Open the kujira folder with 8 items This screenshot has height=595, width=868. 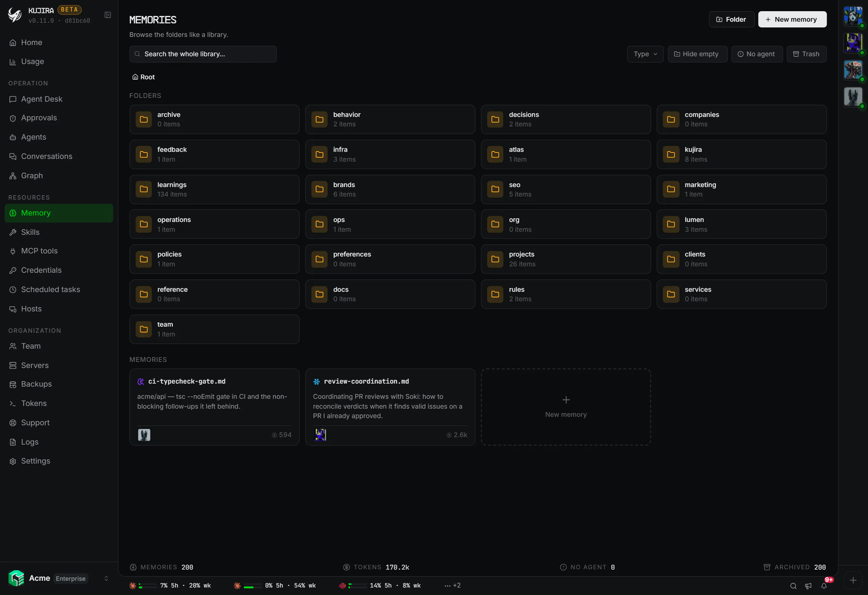coord(741,155)
